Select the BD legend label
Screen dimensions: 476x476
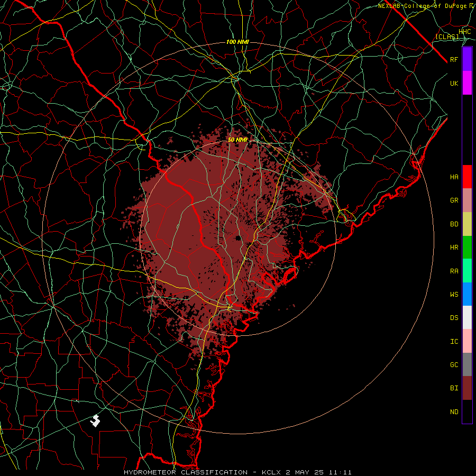[454, 224]
